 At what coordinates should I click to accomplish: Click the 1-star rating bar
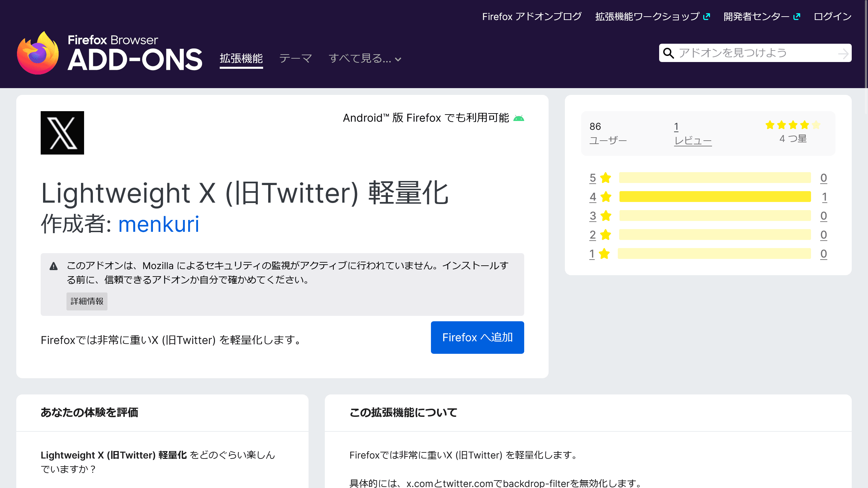pos(714,253)
